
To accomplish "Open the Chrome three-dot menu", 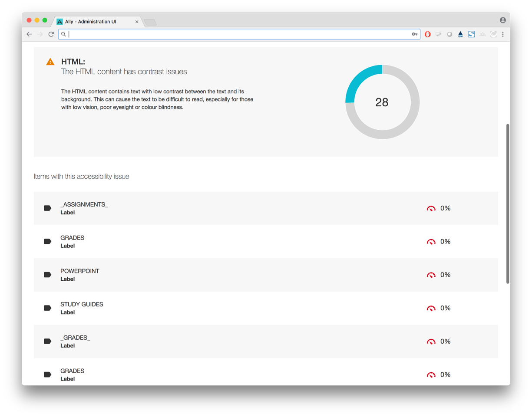I will [503, 34].
